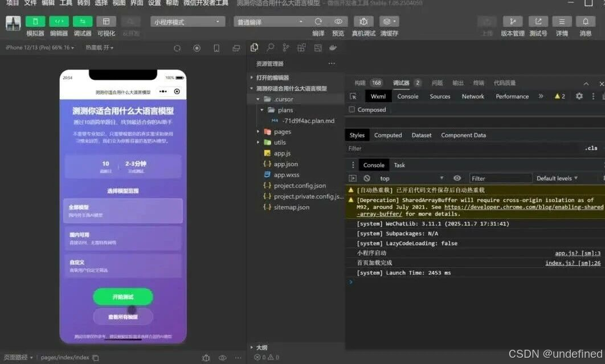Clear console with the ban icon
The height and width of the screenshot is (364, 605).
pos(367,178)
